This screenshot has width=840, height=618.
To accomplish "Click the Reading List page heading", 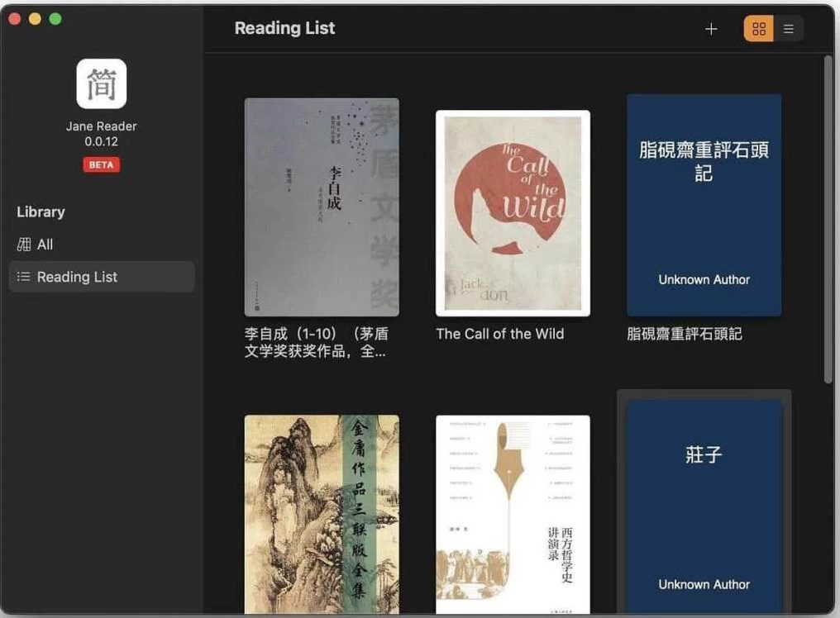I will 284,28.
